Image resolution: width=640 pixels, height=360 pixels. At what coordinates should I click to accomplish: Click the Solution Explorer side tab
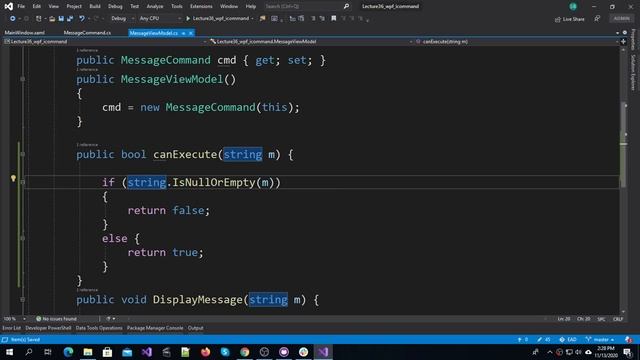tap(633, 73)
